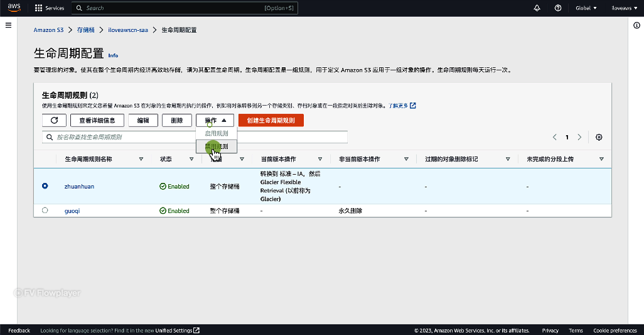Select page number 1
The height and width of the screenshot is (335, 644).
point(567,137)
